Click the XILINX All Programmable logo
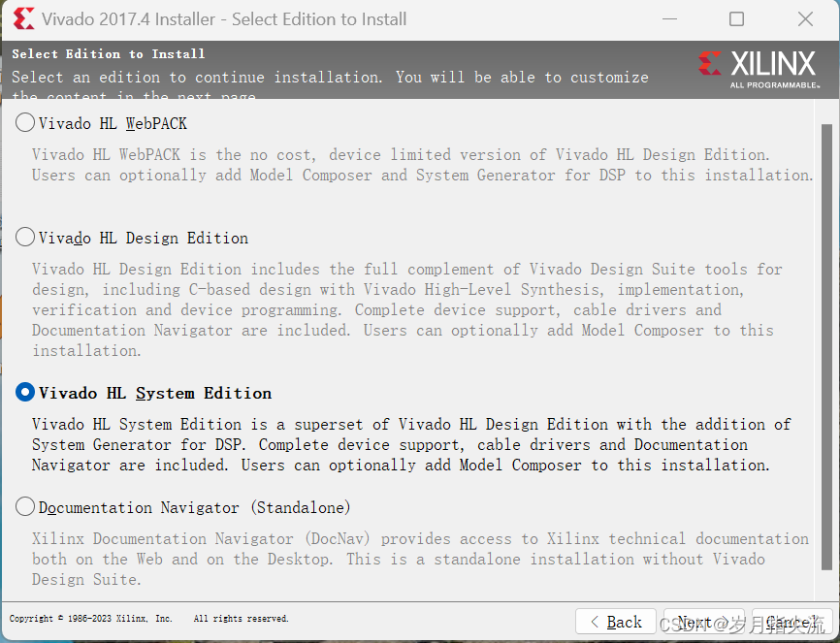The image size is (840, 643). pyautogui.click(x=759, y=69)
